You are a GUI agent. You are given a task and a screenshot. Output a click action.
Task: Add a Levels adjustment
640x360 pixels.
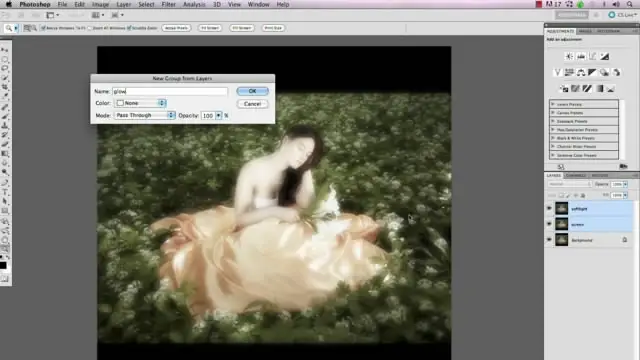[x=581, y=56]
